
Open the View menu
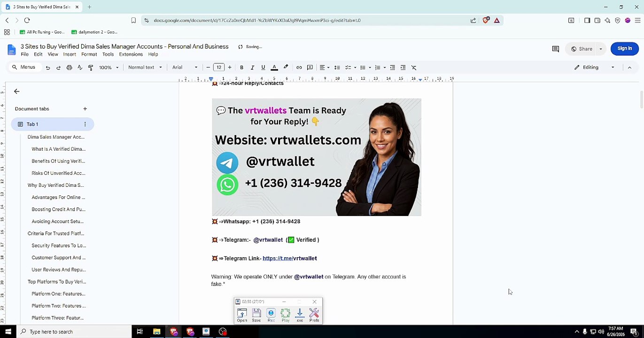click(53, 54)
